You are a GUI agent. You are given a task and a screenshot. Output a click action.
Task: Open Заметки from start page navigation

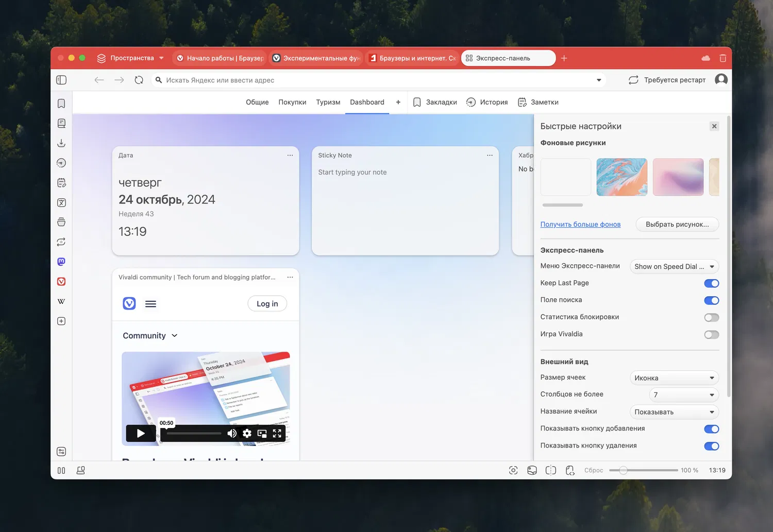pos(538,102)
